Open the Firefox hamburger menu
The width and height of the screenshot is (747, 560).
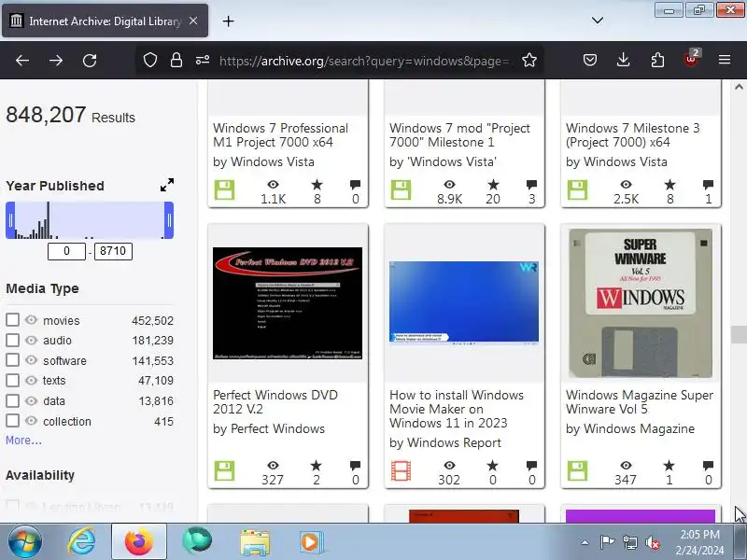725,60
